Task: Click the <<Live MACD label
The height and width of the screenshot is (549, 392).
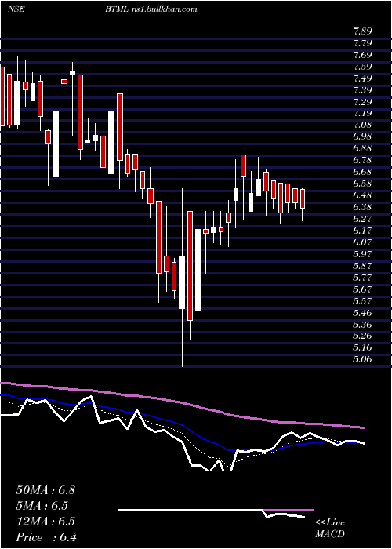Action: coord(330,529)
